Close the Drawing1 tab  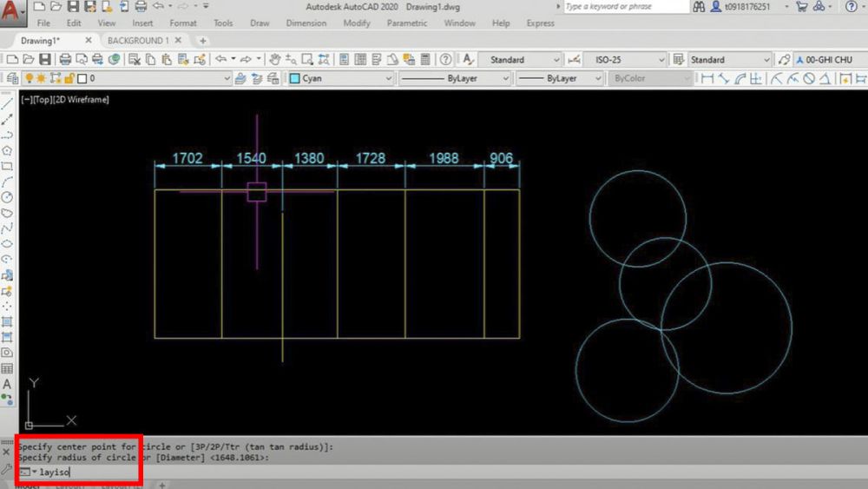click(x=88, y=41)
